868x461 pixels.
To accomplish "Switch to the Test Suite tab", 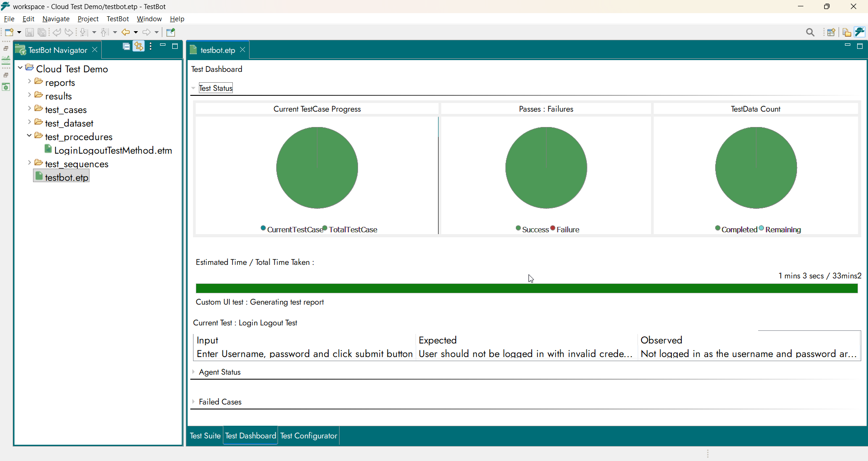I will click(x=205, y=436).
